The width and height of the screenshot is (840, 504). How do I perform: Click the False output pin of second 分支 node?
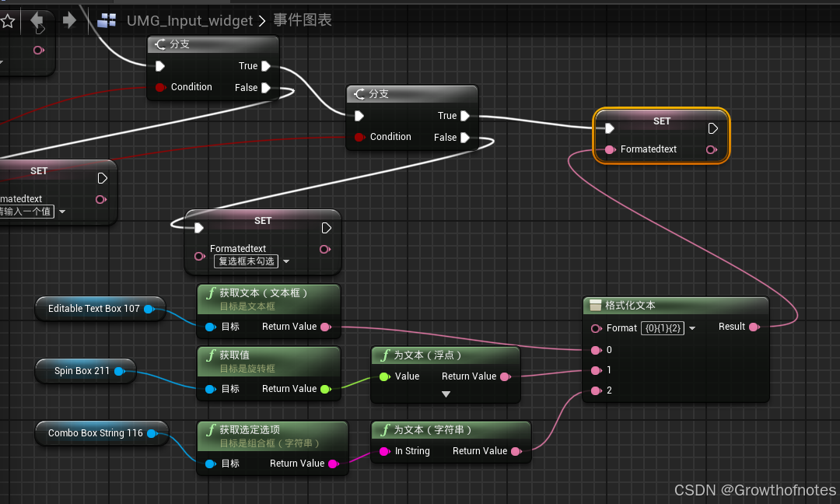(465, 137)
